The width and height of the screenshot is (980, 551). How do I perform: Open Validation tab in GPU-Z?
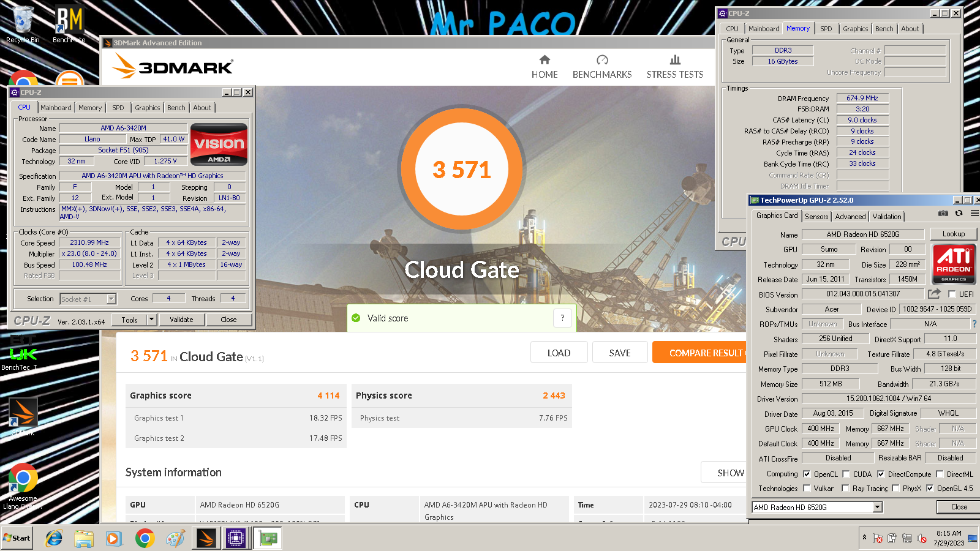coord(887,217)
